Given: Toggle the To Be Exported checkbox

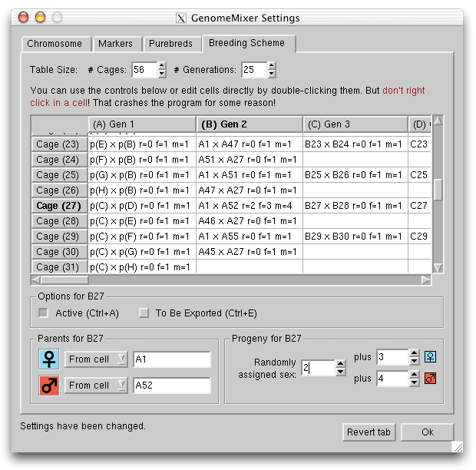Looking at the screenshot, I should coord(144,313).
